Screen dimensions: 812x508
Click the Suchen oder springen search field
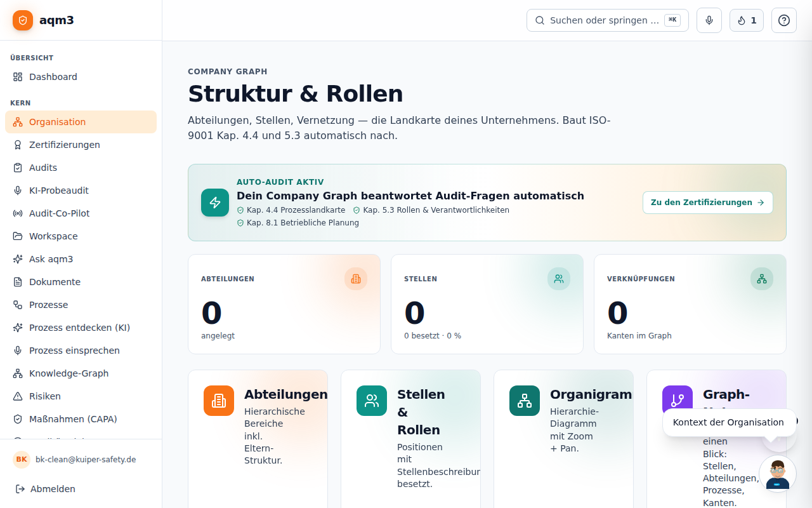point(608,20)
